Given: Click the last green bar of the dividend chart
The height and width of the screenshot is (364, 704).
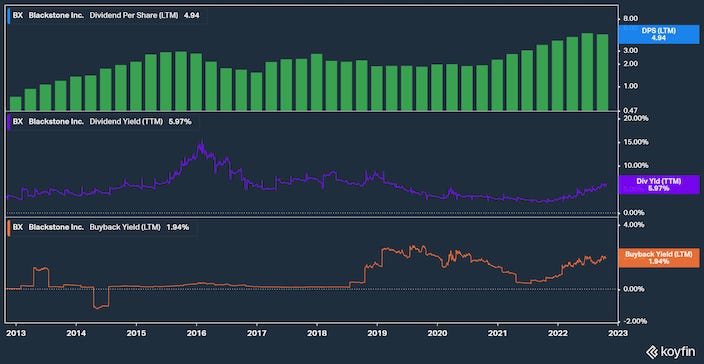Looking at the screenshot, I should point(602,72).
